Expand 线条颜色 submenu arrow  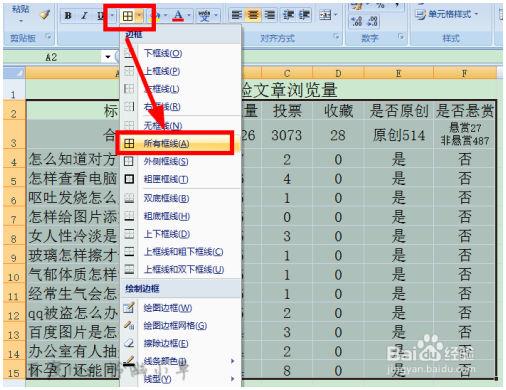(x=233, y=361)
